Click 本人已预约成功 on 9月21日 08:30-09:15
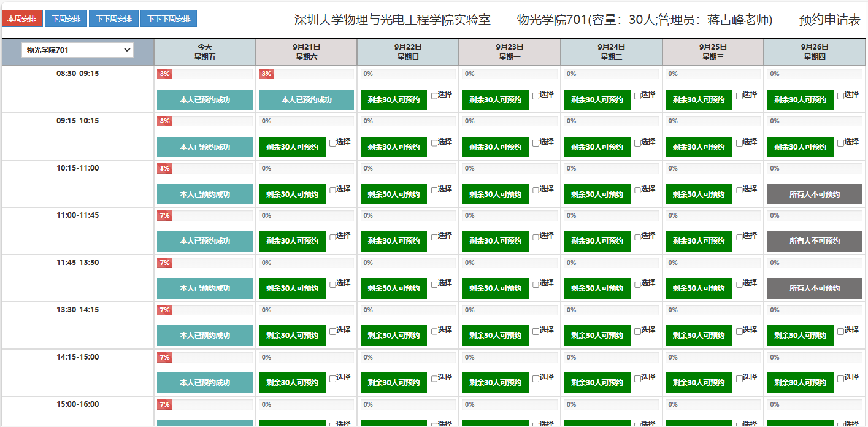Screen dimensions: 868x427 306,100
